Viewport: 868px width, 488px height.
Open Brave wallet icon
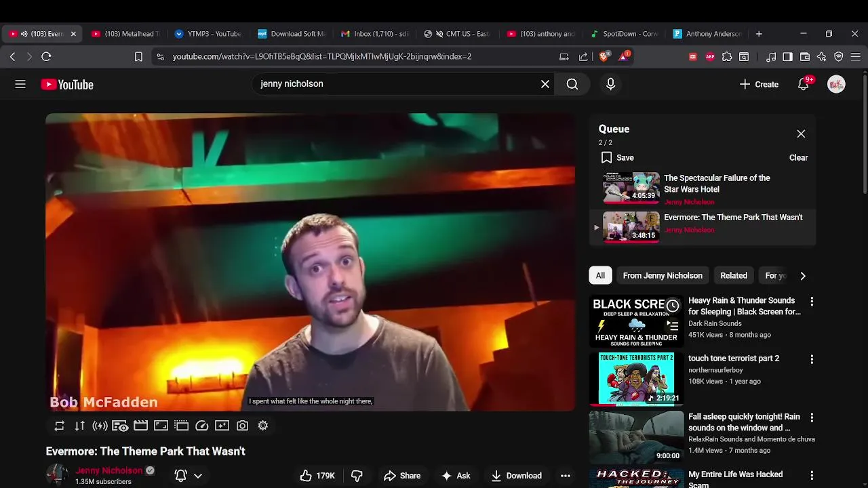click(805, 57)
